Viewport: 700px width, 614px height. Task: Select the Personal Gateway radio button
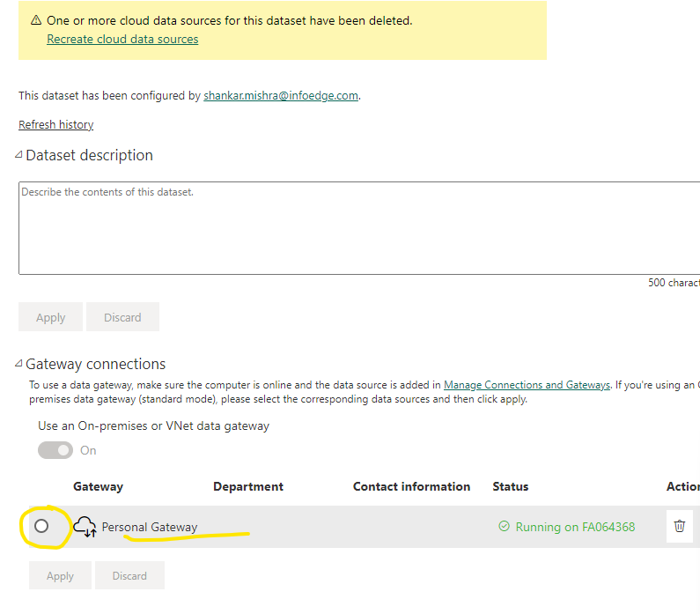click(41, 526)
